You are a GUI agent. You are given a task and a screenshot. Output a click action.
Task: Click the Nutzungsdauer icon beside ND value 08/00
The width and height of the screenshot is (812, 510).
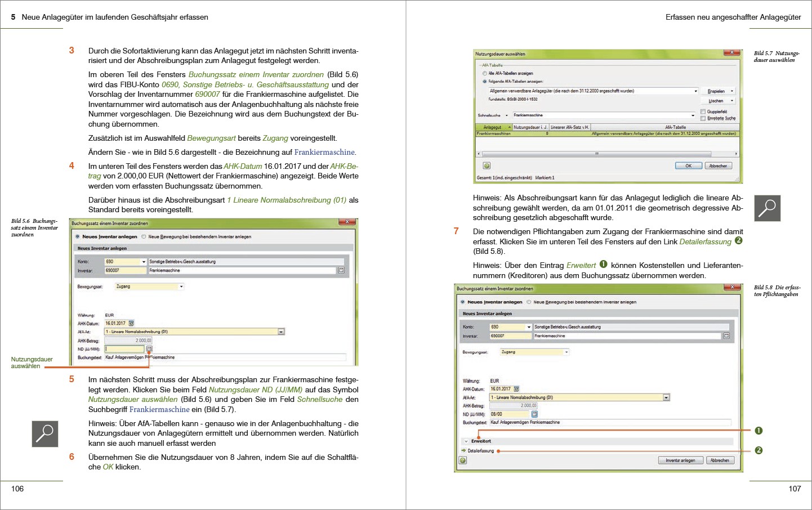pos(534,414)
